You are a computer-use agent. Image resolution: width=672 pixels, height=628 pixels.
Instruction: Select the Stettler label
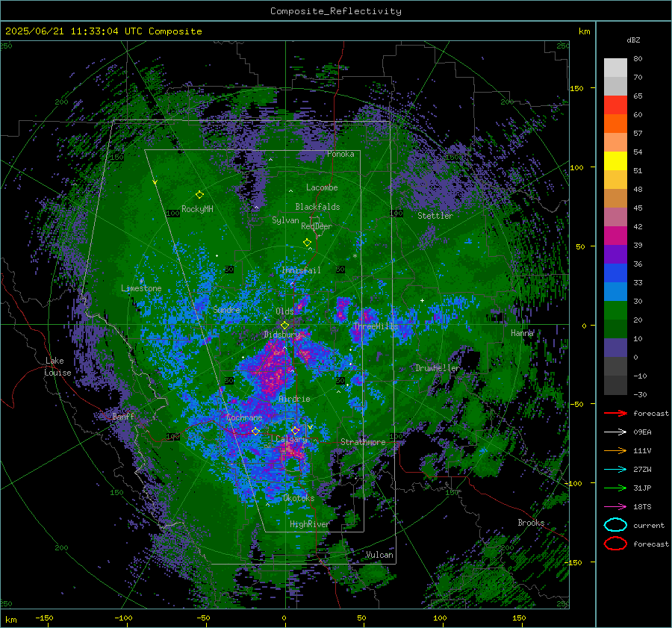tap(435, 216)
